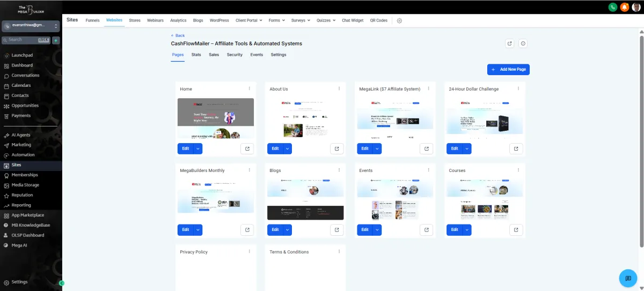Click the site info circle icon
The width and height of the screenshot is (644, 291).
click(x=523, y=43)
